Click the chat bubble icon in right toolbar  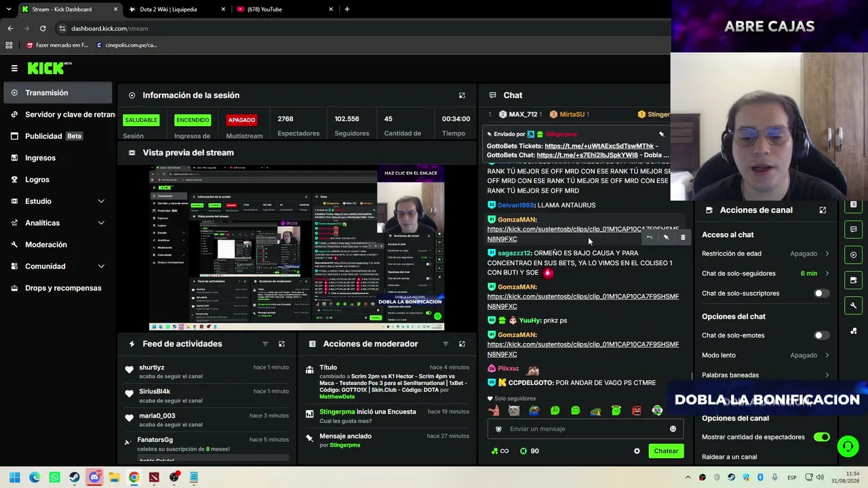coord(854,229)
